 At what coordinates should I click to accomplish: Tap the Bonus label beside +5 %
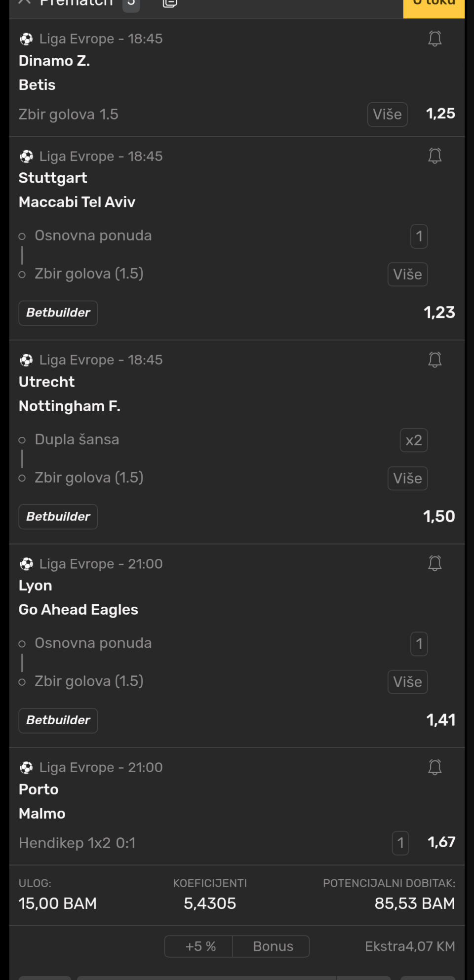click(273, 946)
